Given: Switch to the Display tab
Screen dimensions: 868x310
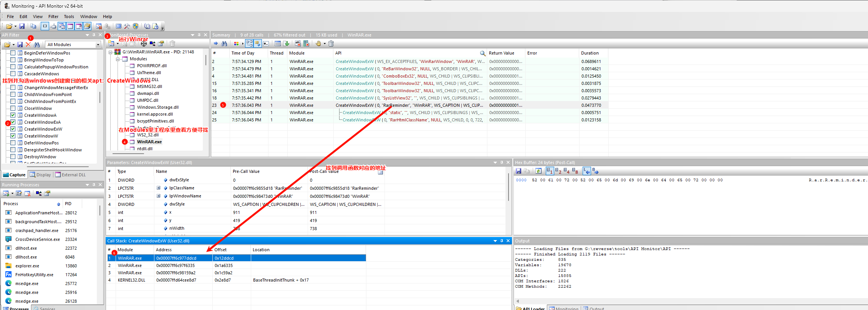Looking at the screenshot, I should 40,175.
